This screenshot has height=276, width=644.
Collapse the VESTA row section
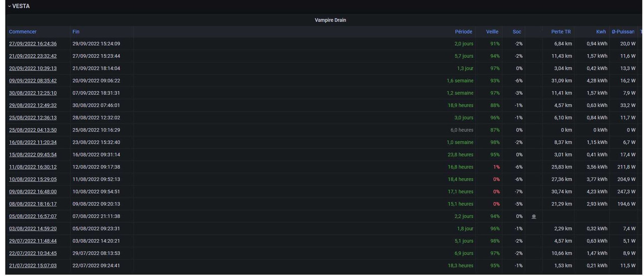(x=19, y=6)
